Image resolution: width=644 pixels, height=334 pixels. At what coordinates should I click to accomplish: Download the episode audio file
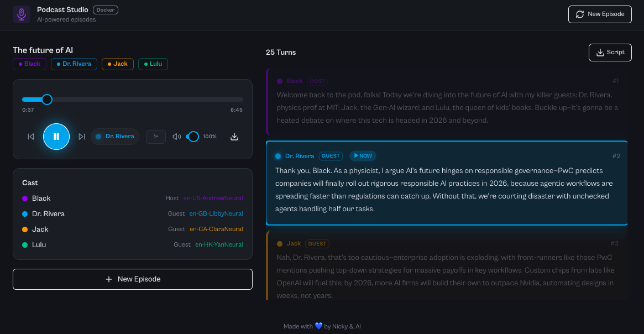tap(234, 137)
